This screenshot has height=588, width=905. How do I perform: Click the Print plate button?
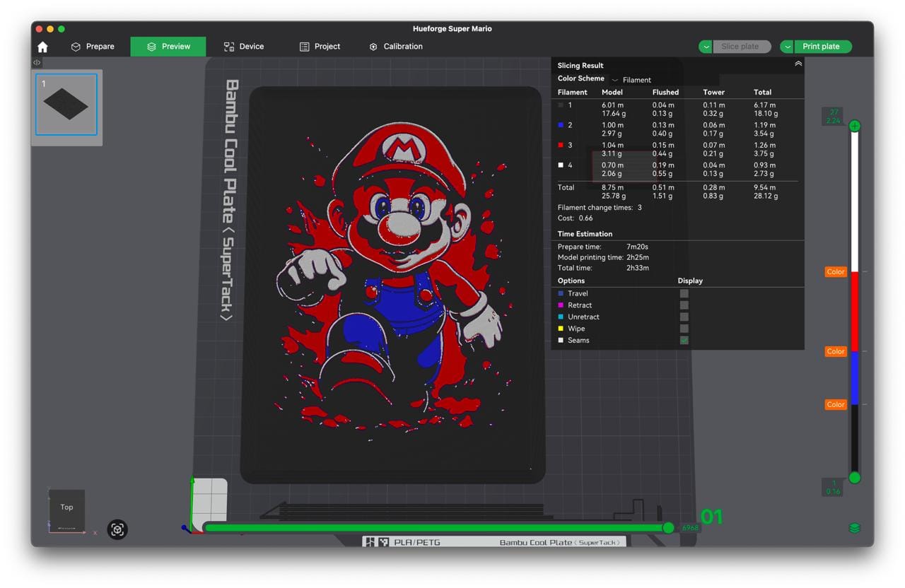click(x=823, y=47)
